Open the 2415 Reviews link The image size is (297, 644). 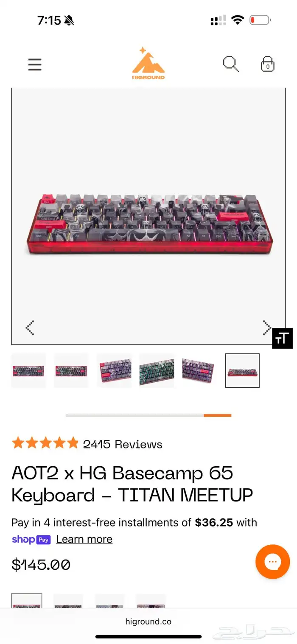tap(123, 444)
